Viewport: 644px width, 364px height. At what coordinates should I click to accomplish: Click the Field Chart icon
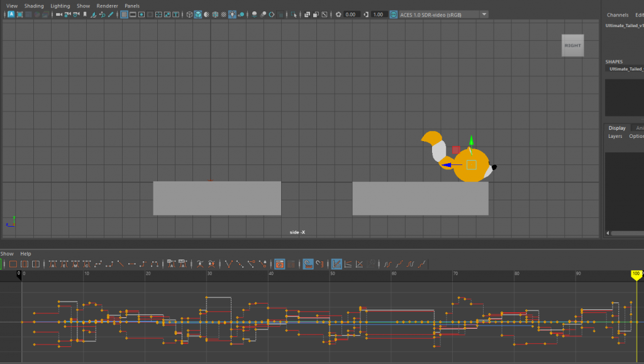[x=158, y=14]
